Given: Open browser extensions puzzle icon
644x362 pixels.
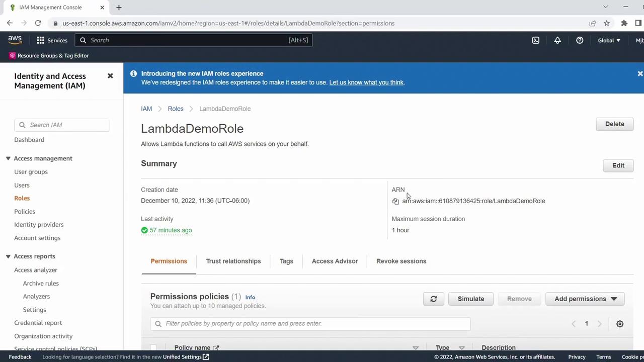Looking at the screenshot, I should click(x=624, y=23).
